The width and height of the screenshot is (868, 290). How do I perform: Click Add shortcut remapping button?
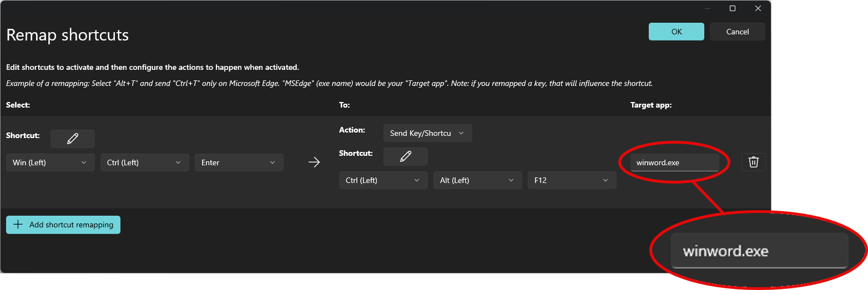[63, 225]
